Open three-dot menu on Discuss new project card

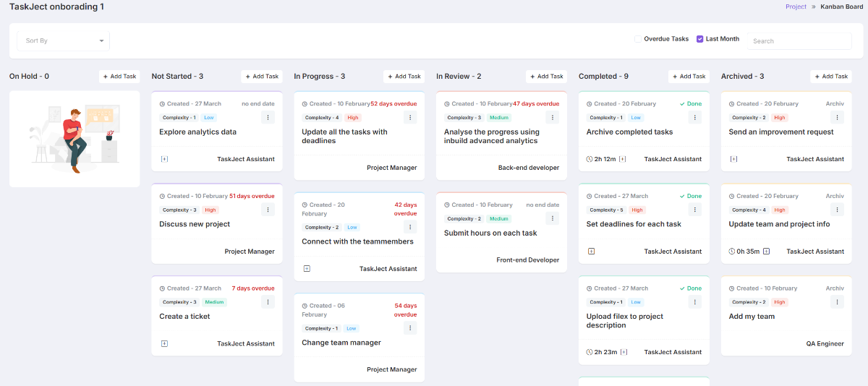pos(268,210)
